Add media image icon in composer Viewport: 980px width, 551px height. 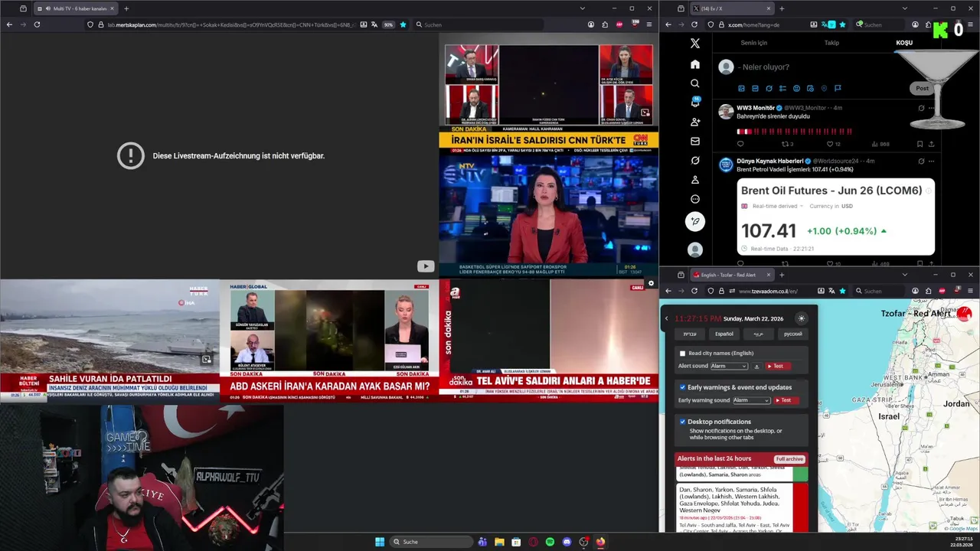pos(741,88)
